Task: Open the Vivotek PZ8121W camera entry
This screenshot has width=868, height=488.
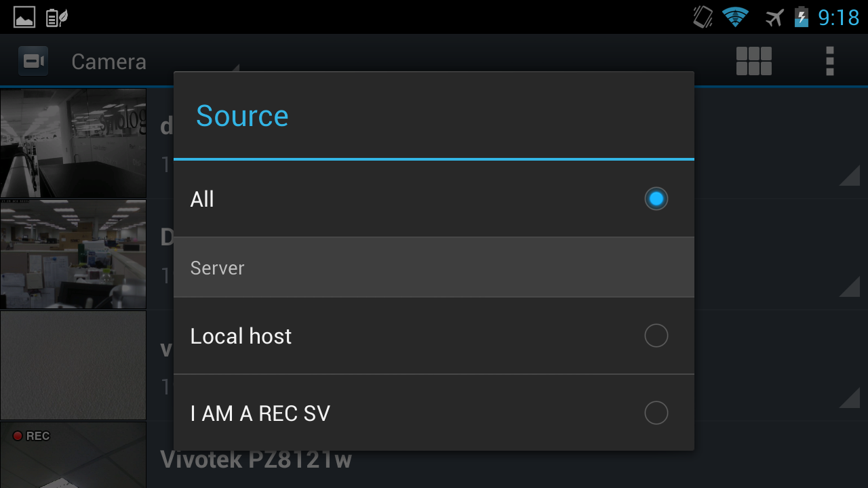Action: [256, 460]
